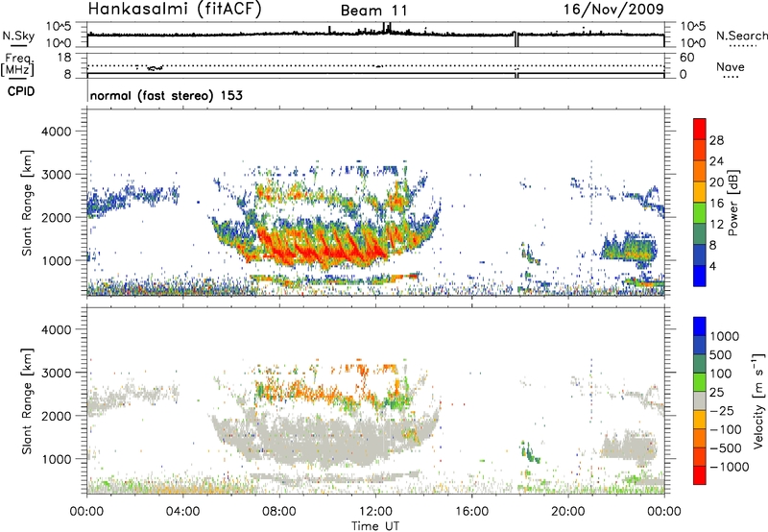
Task: Click 'Slant Range [km]' label of velocity panel
Action: pos(27,400)
